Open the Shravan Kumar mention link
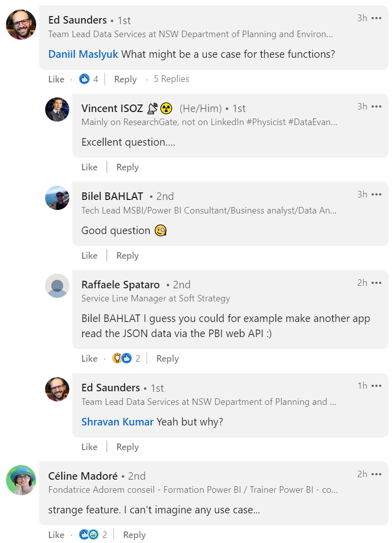Screen dimensions: 392x543 [117, 421]
